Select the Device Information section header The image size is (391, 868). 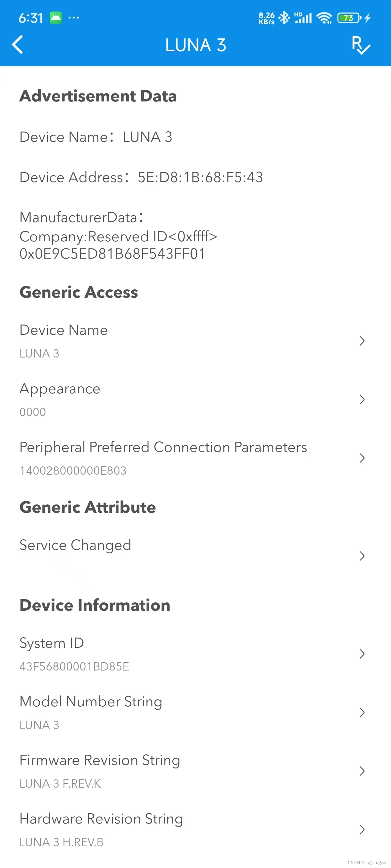point(95,605)
